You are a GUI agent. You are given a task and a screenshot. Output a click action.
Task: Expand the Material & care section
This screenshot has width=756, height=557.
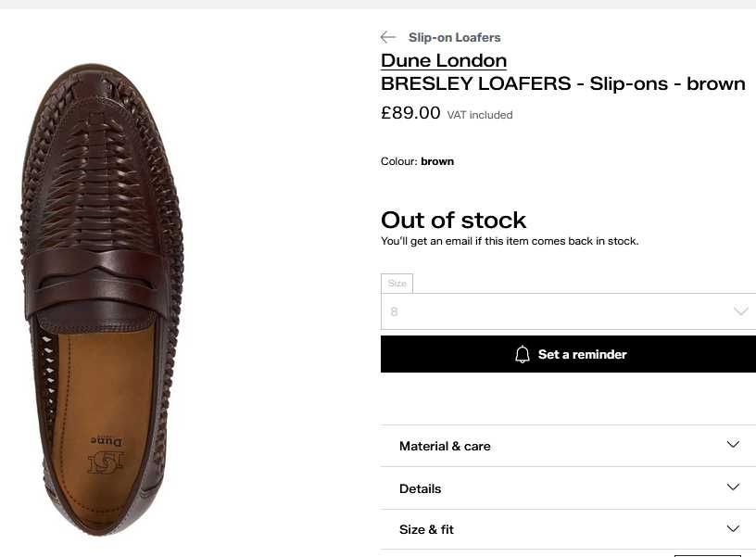(x=568, y=446)
